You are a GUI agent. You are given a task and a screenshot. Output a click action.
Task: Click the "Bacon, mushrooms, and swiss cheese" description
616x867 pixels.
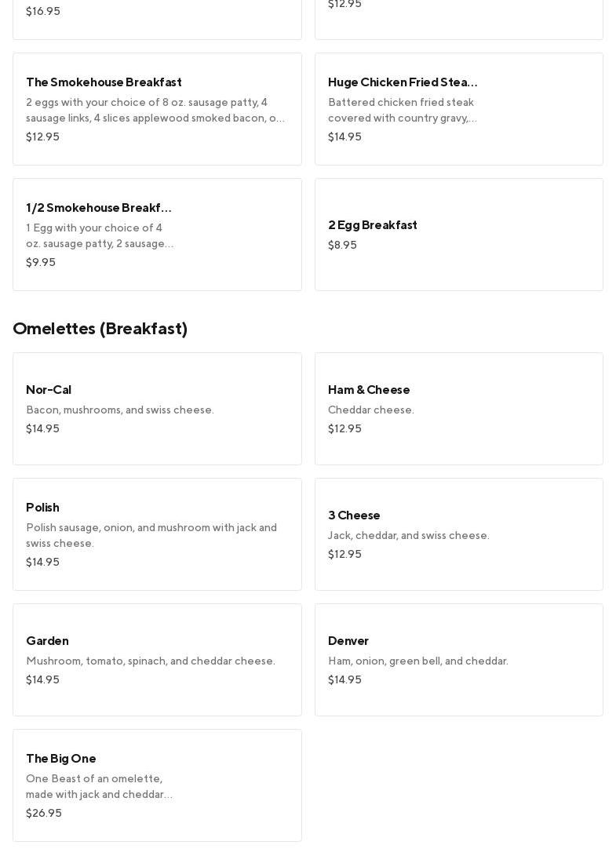click(119, 410)
